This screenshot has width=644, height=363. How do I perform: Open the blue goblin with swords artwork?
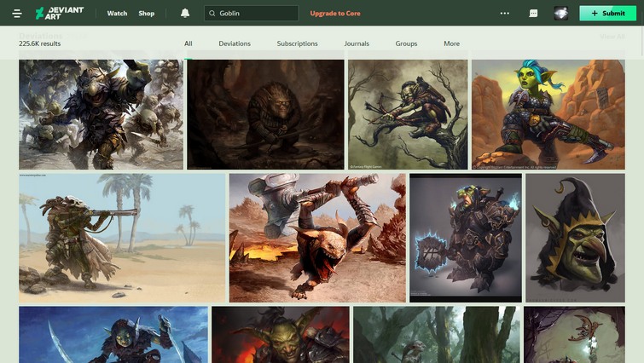pos(113,335)
